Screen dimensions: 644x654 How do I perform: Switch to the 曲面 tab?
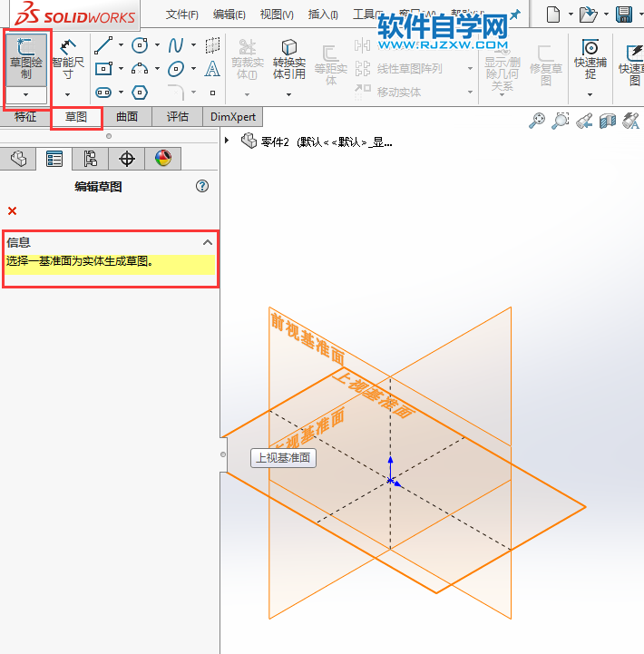click(x=127, y=116)
